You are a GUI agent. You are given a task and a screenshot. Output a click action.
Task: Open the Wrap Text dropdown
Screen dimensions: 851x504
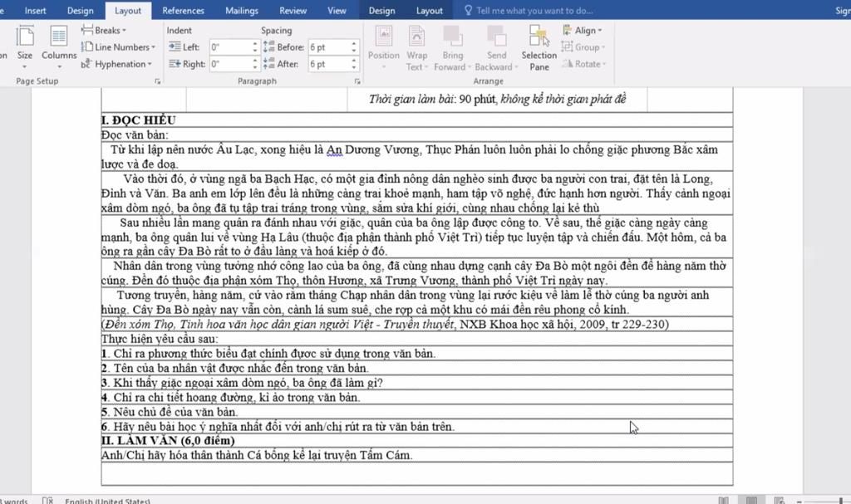coord(417,47)
